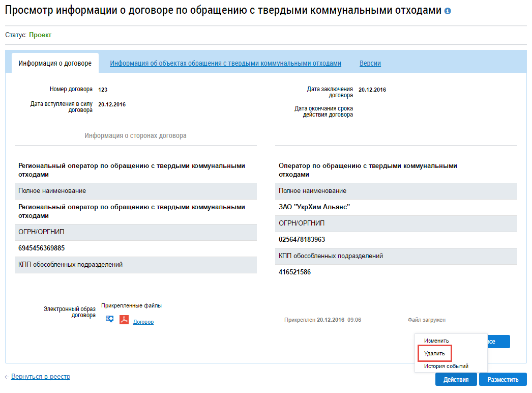
Task: Click the Файл загружен status text
Action: pyautogui.click(x=427, y=320)
